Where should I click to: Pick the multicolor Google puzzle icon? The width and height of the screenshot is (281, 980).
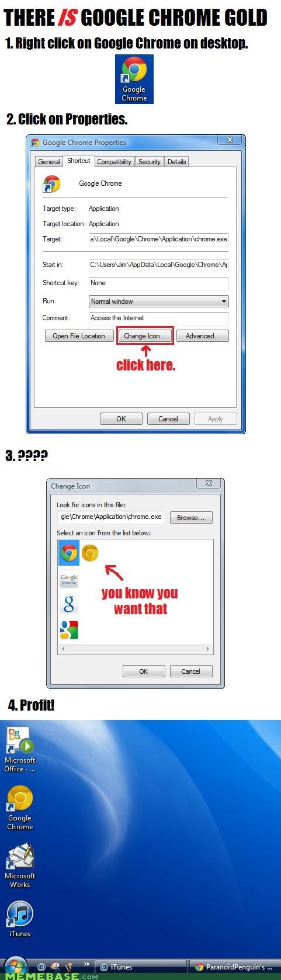[69, 629]
